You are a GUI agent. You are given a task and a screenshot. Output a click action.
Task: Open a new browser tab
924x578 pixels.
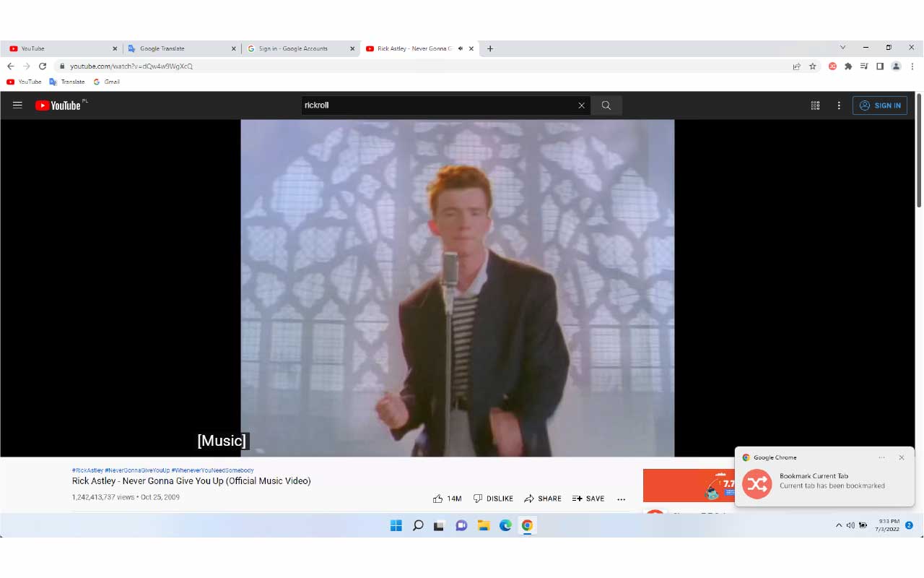[490, 48]
